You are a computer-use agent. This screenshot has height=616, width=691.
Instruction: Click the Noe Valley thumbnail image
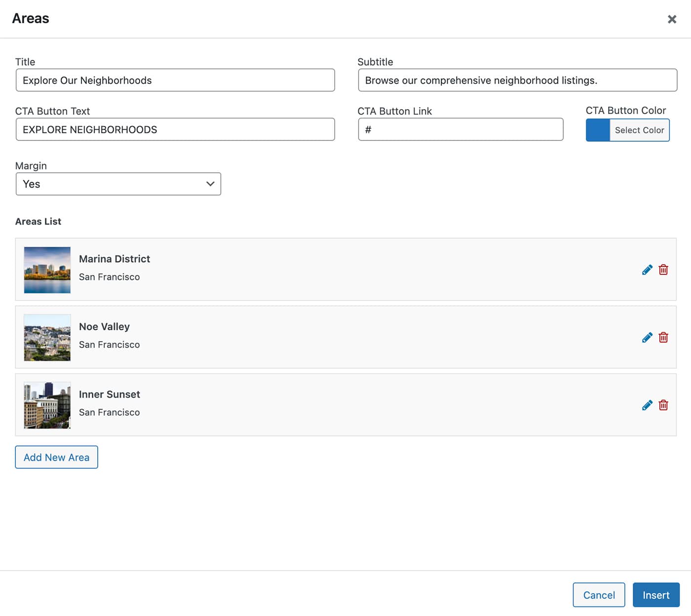pos(47,338)
